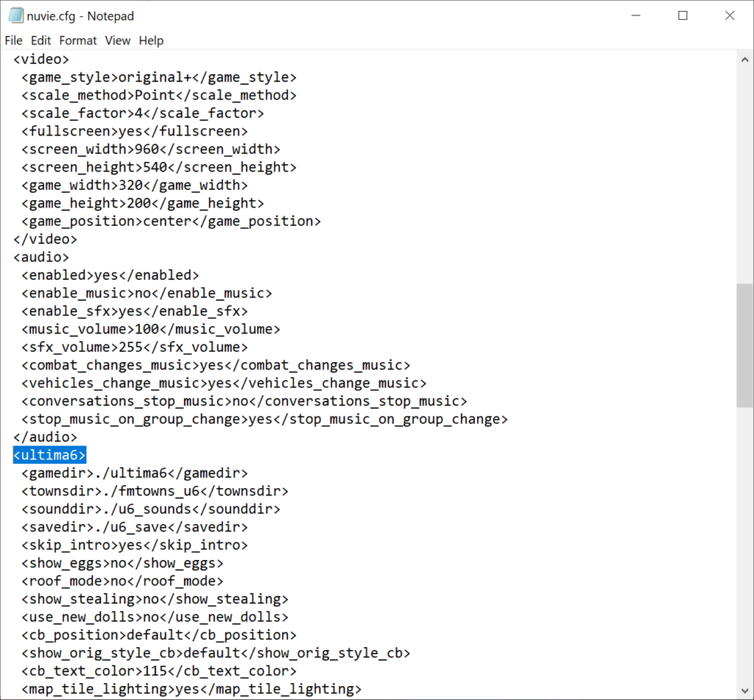Minimize the Notepad window

pos(635,15)
